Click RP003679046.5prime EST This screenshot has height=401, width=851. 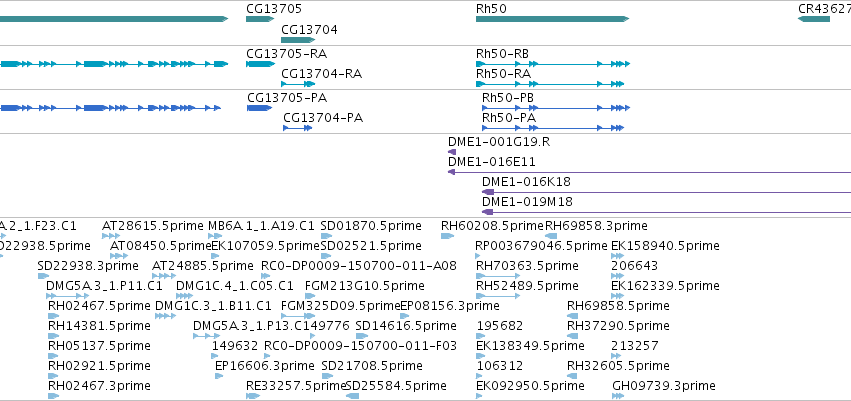[478, 256]
